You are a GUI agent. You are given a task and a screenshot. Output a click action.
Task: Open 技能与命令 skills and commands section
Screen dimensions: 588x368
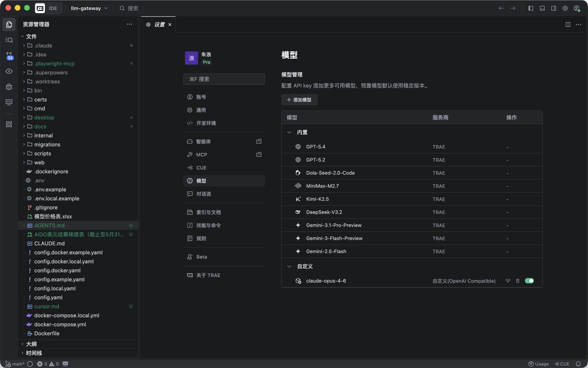click(224, 225)
